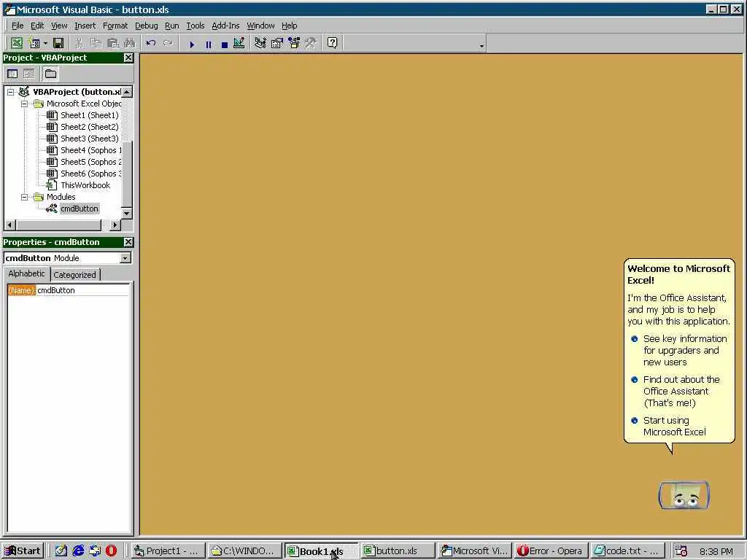Click the Modules folder label

[x=61, y=197]
